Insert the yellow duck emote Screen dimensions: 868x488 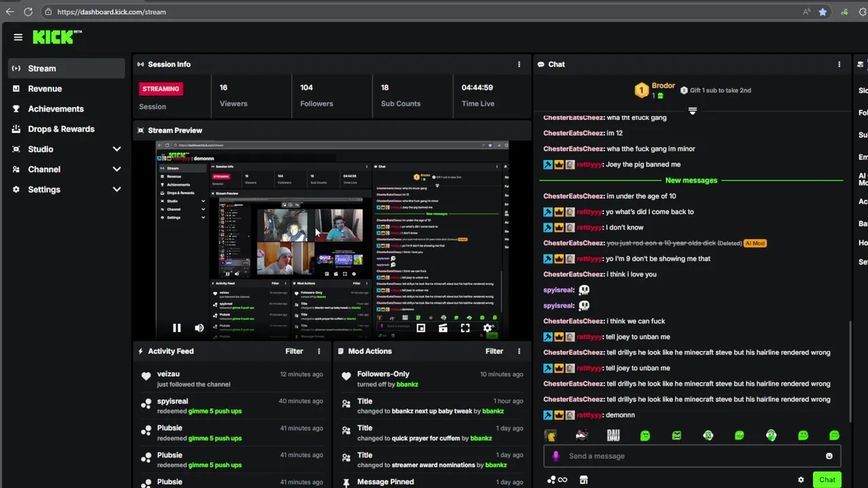click(551, 436)
